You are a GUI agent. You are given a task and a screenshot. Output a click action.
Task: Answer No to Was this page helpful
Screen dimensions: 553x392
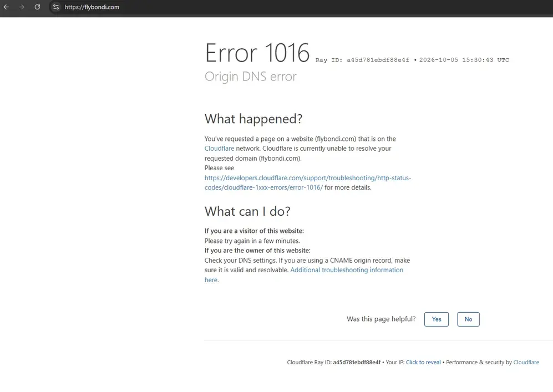click(468, 319)
